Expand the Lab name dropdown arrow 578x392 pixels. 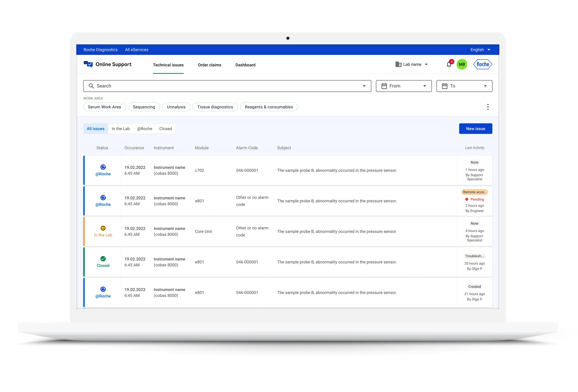(426, 65)
